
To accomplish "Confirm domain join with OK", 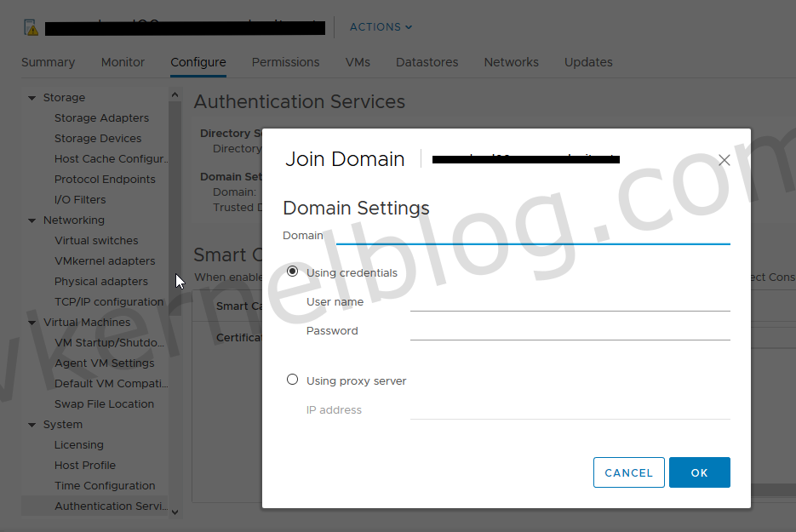I will pos(699,472).
